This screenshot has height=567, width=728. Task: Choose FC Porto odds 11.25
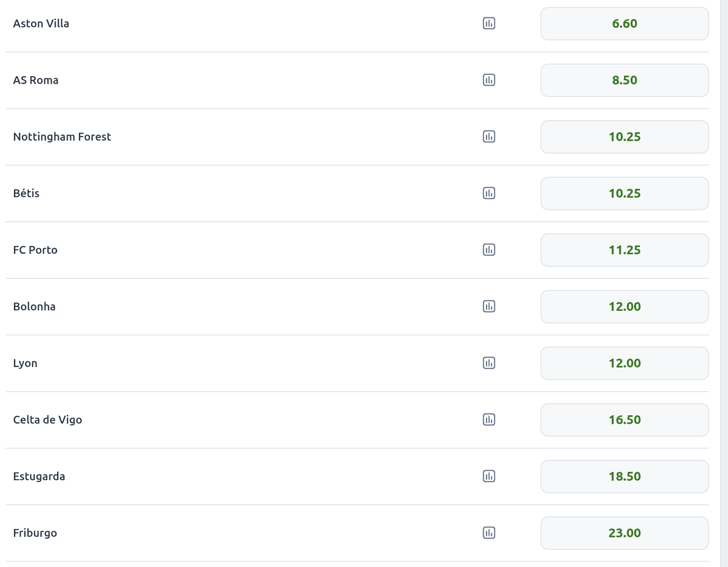click(625, 250)
